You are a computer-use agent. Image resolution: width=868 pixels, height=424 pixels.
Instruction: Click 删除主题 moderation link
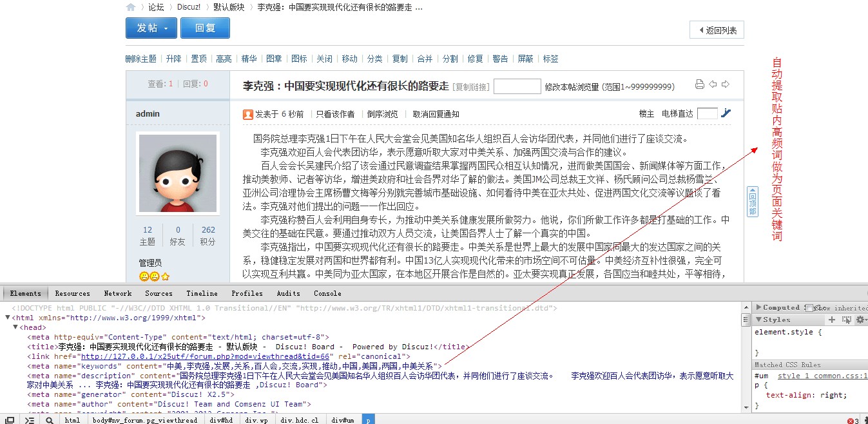(141, 59)
